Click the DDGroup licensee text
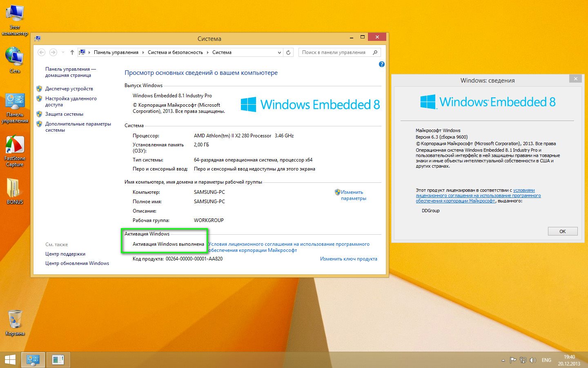This screenshot has width=588, height=368. 430,211
